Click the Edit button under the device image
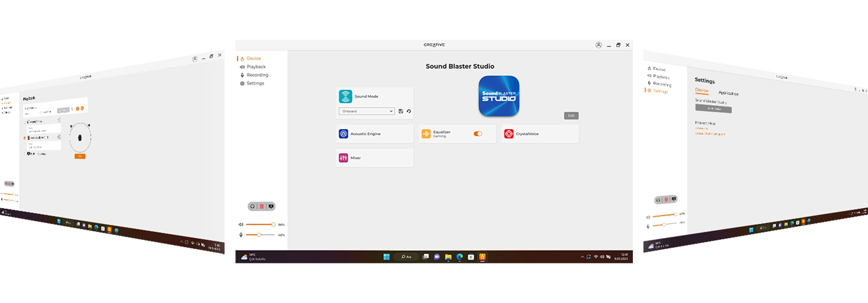The width and height of the screenshot is (868, 303). [571, 116]
